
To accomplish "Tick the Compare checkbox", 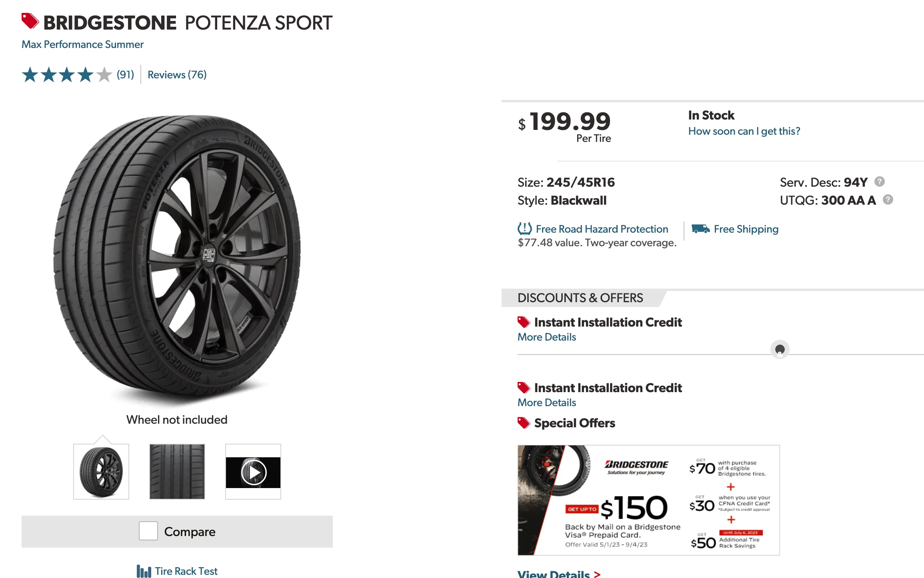I will tap(148, 531).
